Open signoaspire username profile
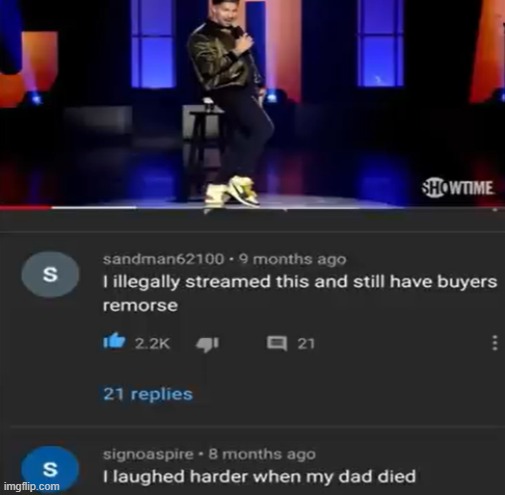The image size is (505, 495). [148, 454]
